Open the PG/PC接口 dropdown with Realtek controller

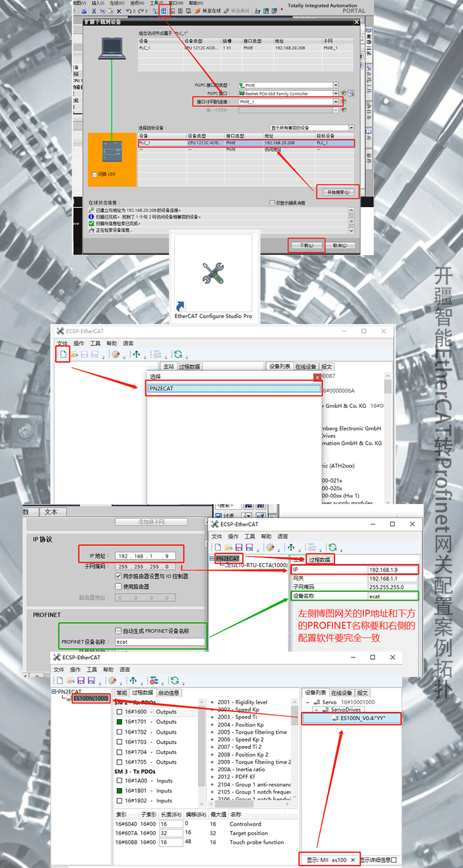pyautogui.click(x=336, y=93)
